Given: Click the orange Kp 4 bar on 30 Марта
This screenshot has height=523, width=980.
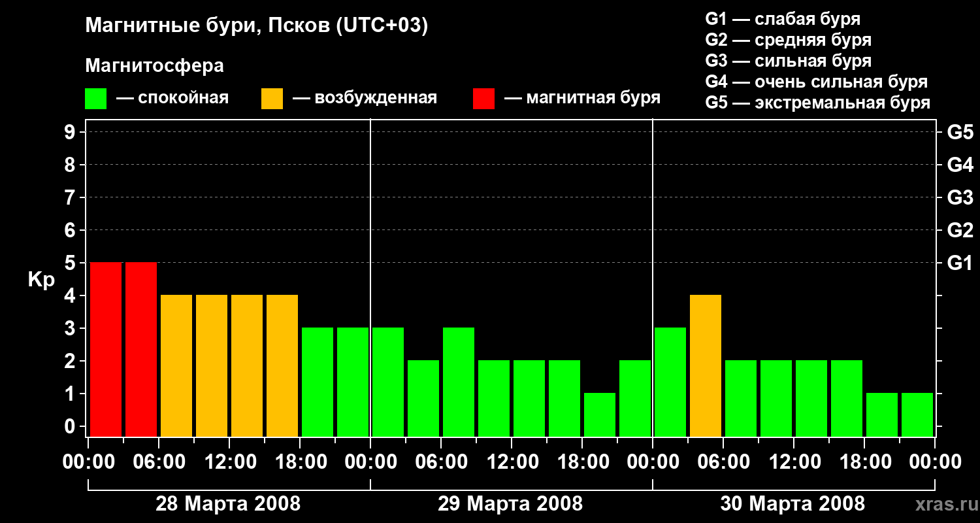Looking at the screenshot, I should 706,365.
